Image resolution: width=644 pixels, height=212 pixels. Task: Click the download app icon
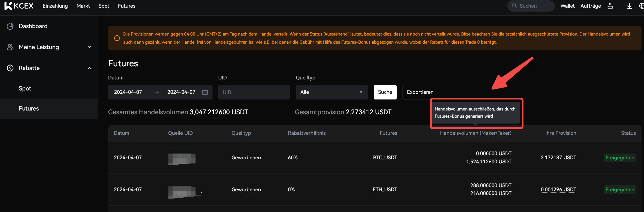(629, 6)
